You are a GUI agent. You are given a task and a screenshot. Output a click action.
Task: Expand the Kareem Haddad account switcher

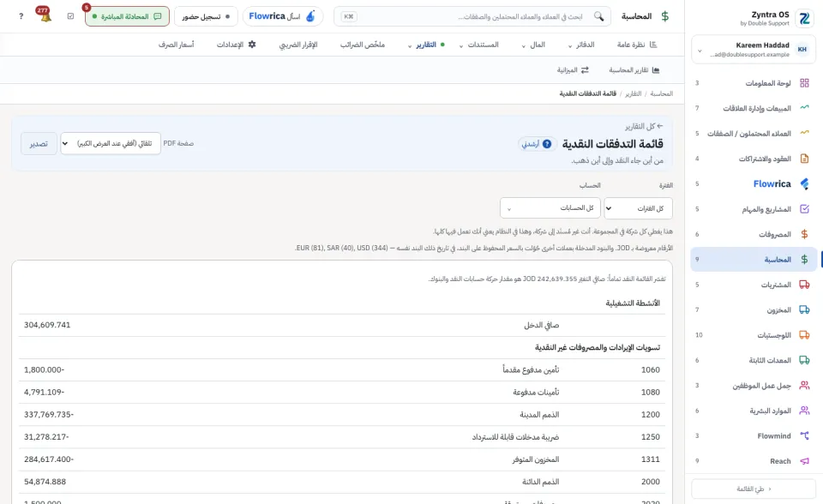tap(754, 50)
